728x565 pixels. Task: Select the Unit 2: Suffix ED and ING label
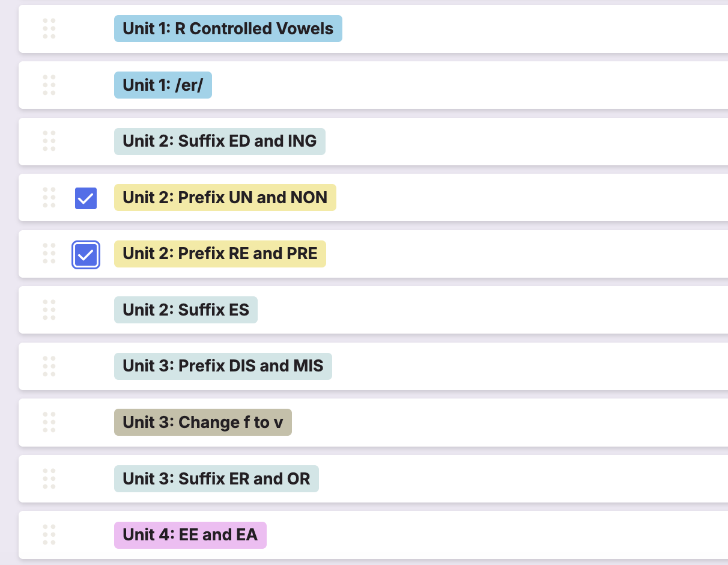pos(220,141)
